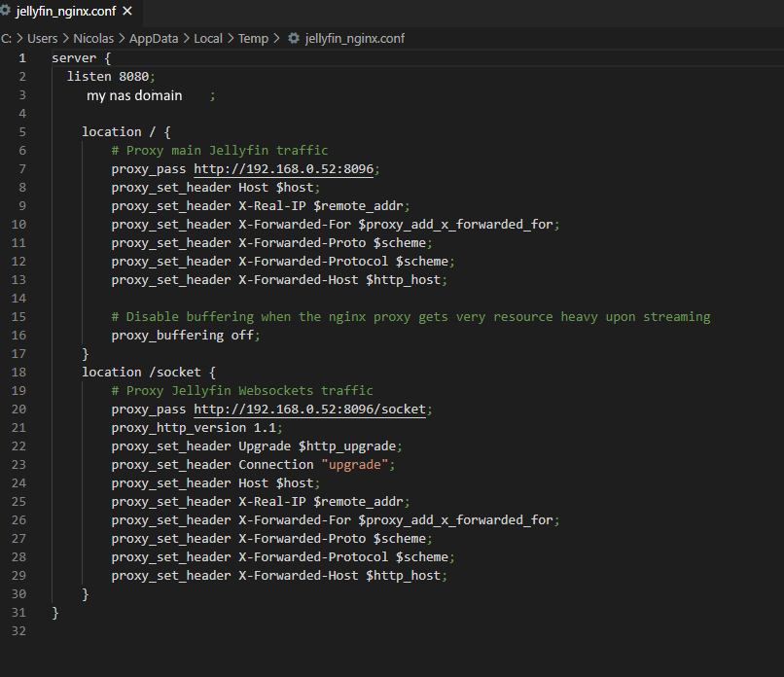784x677 pixels.
Task: Open the Local breadcrumb segment
Action: point(208,39)
